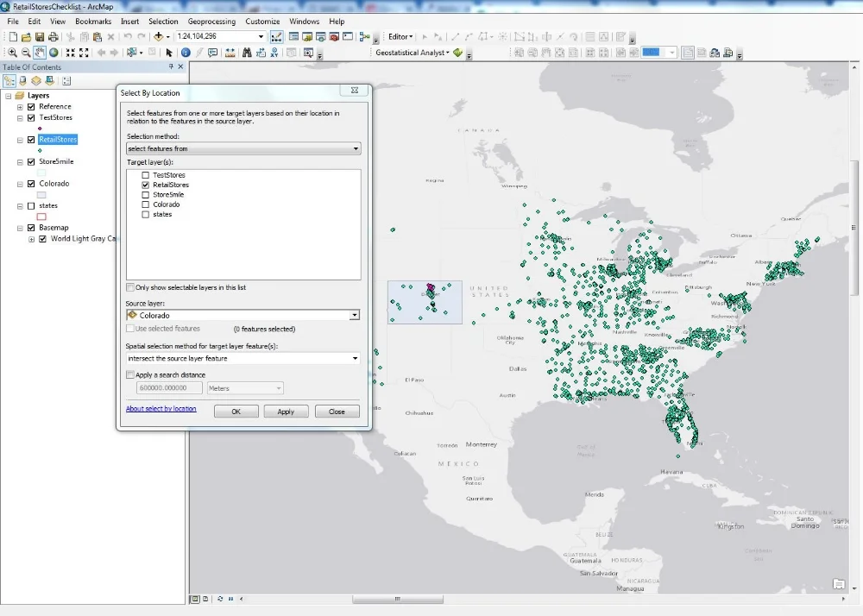Open the map scale dropdown

(x=261, y=37)
